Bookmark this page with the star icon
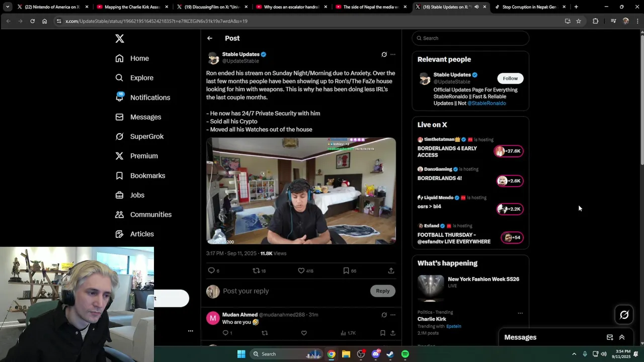644x362 pixels. 579,21
